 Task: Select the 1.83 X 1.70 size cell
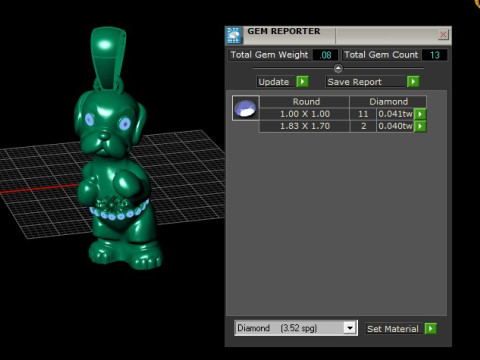(304, 126)
